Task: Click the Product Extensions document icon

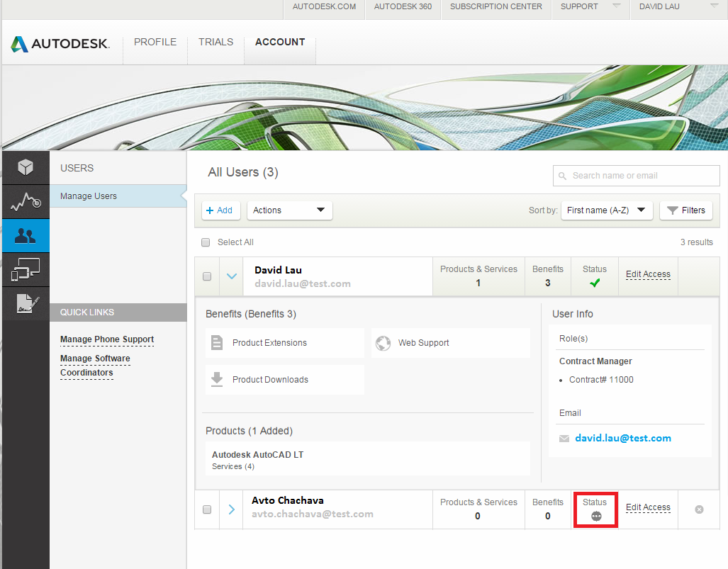Action: coord(217,342)
